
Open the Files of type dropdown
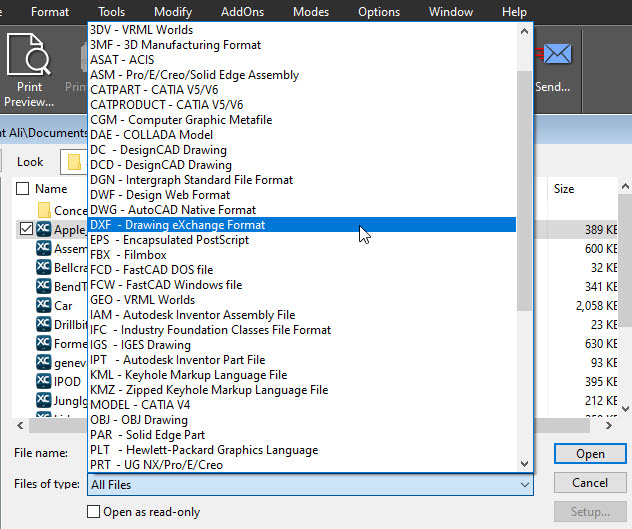click(310, 484)
